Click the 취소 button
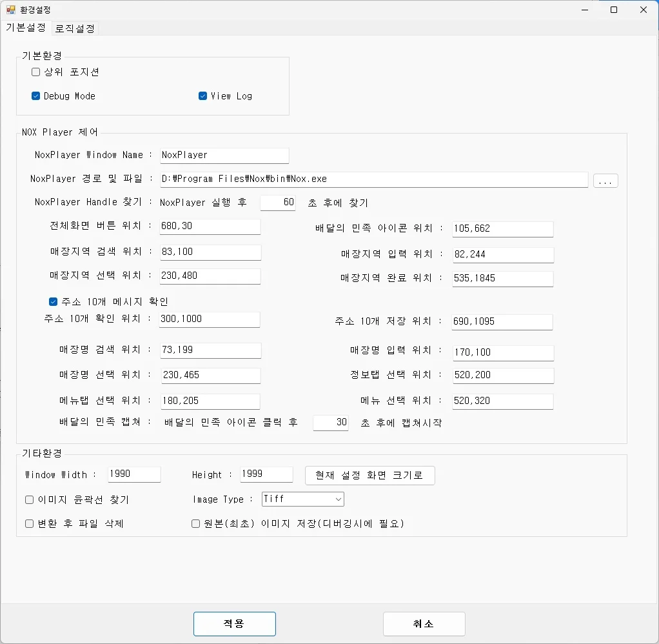This screenshot has width=659, height=644. 424,624
